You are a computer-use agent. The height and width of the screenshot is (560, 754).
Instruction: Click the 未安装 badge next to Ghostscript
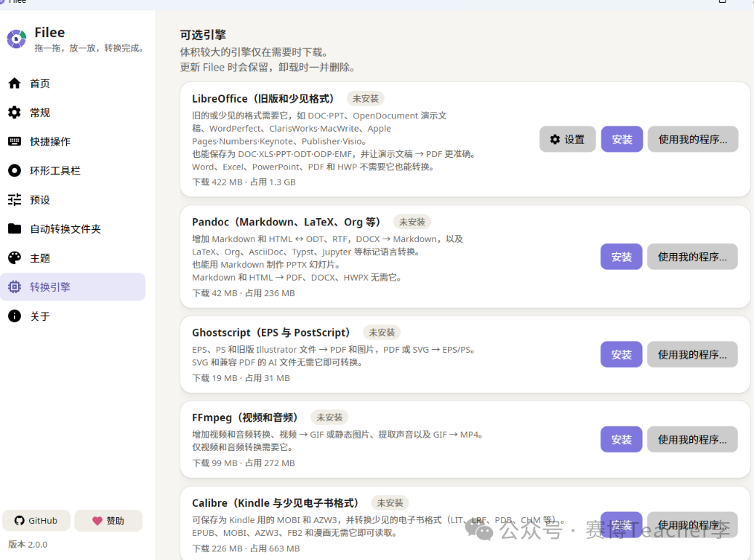pyautogui.click(x=382, y=332)
